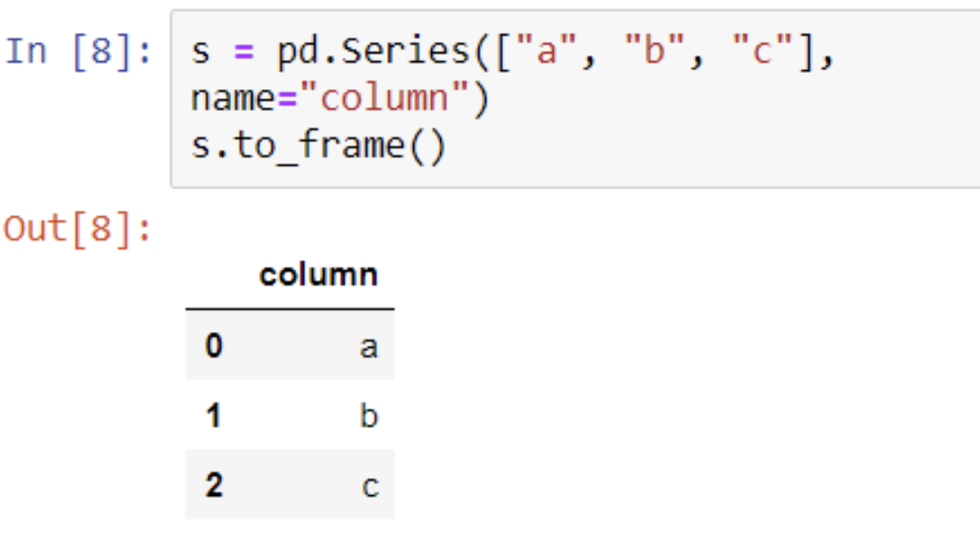Image resolution: width=980 pixels, height=536 pixels.
Task: Select the column header in output table
Action: point(319,275)
